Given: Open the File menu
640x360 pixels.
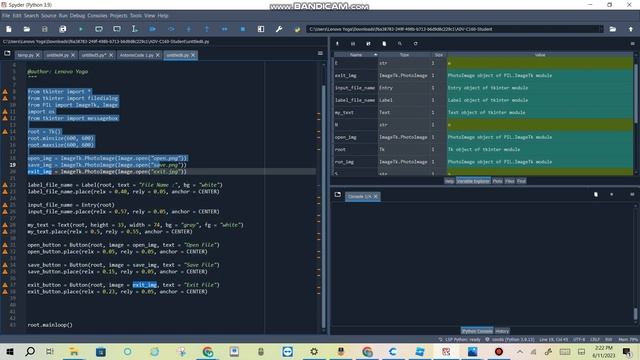Looking at the screenshot, I should [6, 16].
